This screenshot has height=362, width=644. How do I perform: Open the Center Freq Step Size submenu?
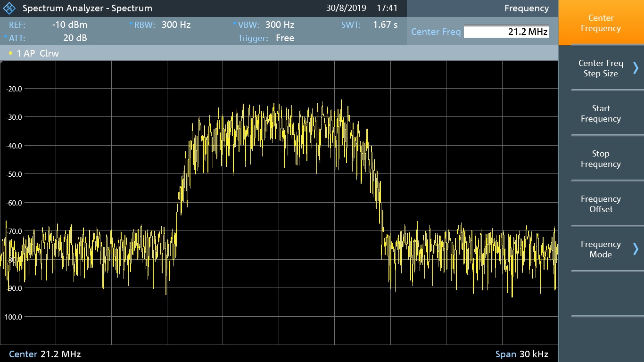pyautogui.click(x=601, y=68)
